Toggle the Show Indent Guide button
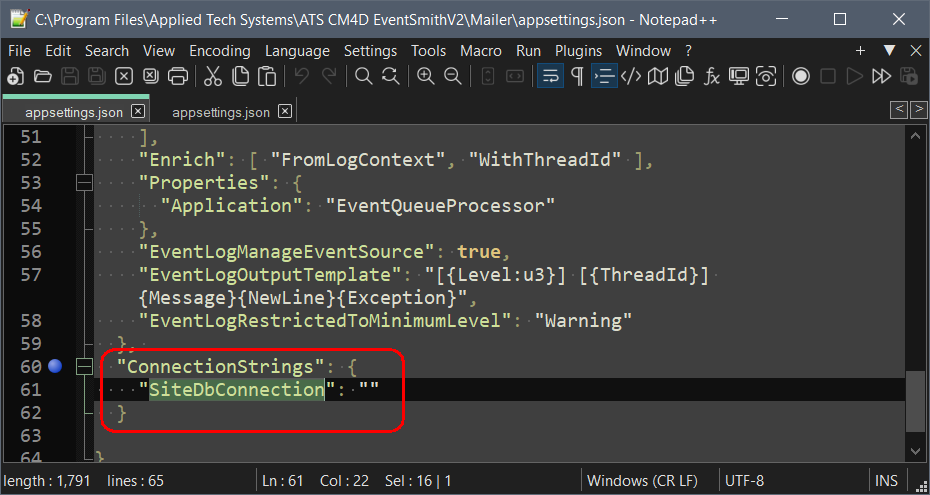Screen dimensions: 930x495 pos(604,76)
